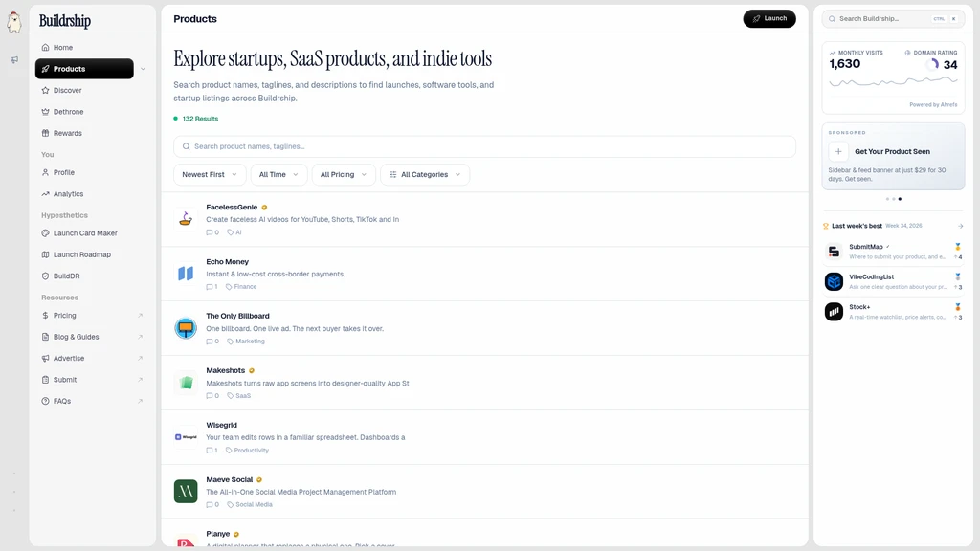The image size is (980, 551).
Task: Select the Products sidebar item
Action: tap(84, 69)
